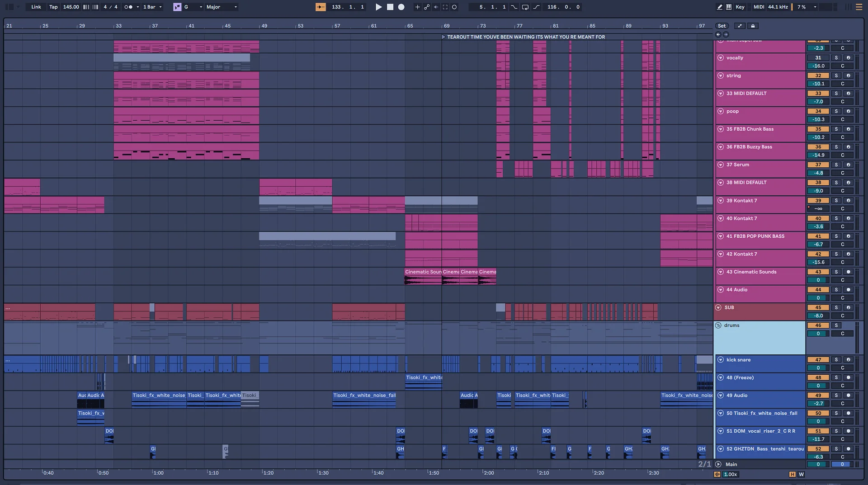The height and width of the screenshot is (485, 868).
Task: Toggle track activator 45 on SUB
Action: click(x=818, y=307)
